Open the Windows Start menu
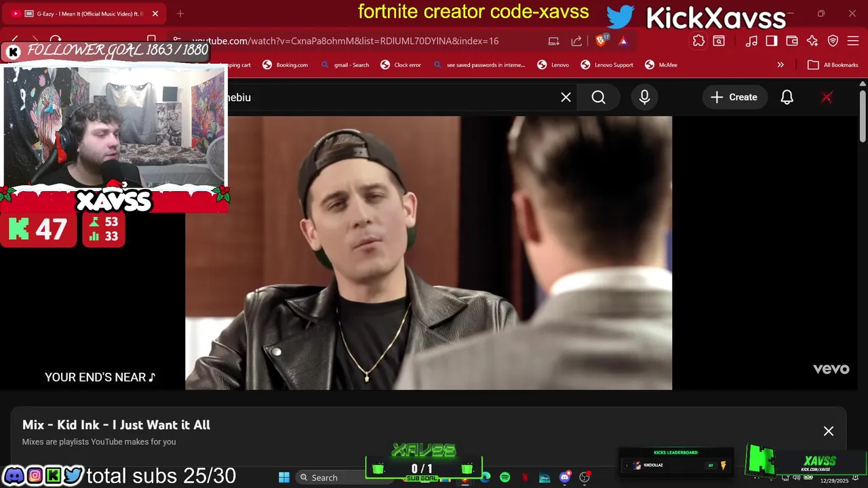The height and width of the screenshot is (488, 868). 284,477
